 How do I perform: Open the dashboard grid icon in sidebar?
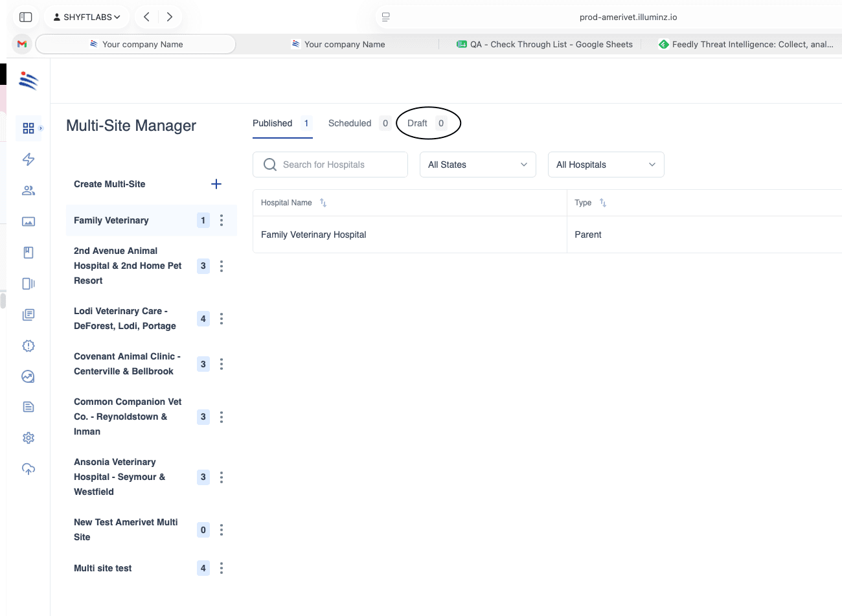[28, 128]
